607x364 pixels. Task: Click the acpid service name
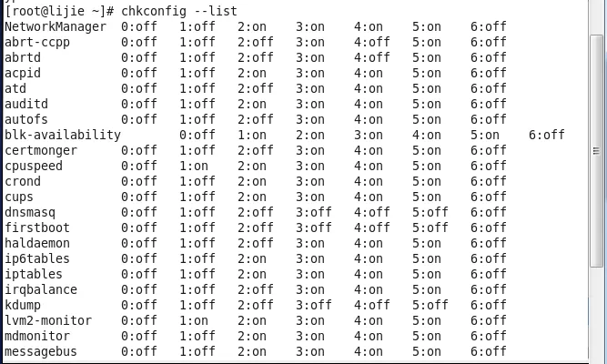tap(23, 73)
